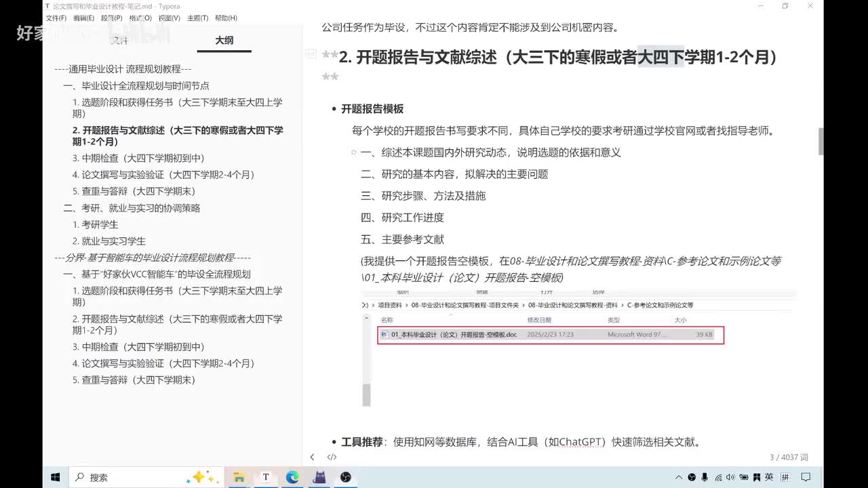The width and height of the screenshot is (868, 488).
Task: Click the microphone tray icon
Action: point(705,477)
